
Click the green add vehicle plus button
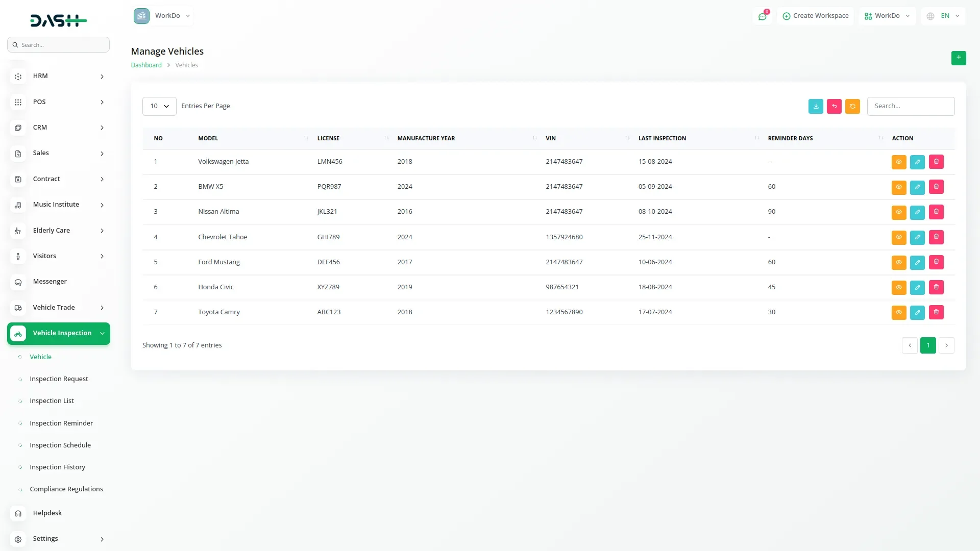pyautogui.click(x=958, y=58)
